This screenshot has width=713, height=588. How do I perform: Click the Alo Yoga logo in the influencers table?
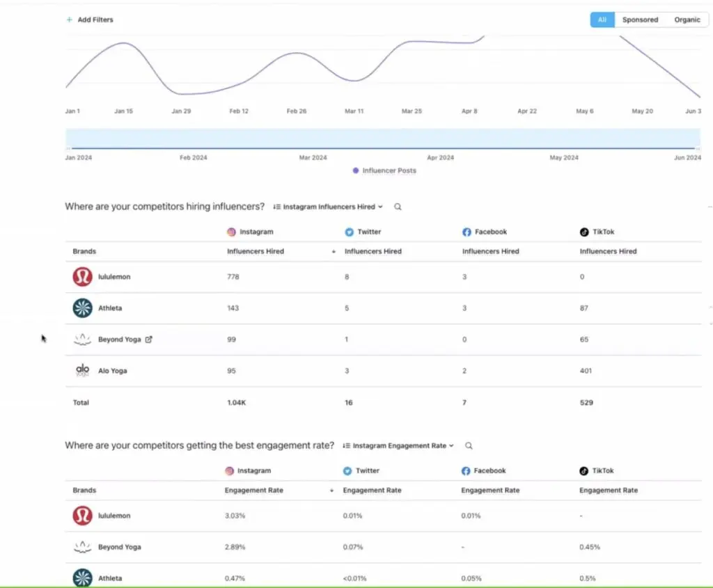click(82, 371)
